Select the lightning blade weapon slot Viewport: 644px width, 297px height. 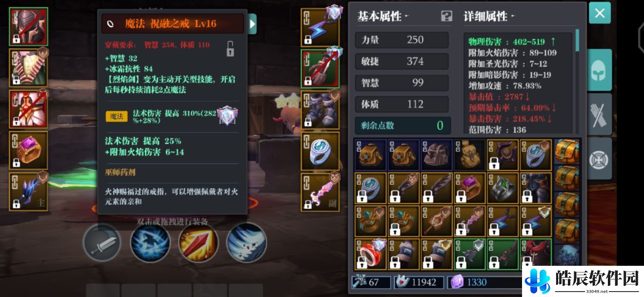tap(320, 27)
